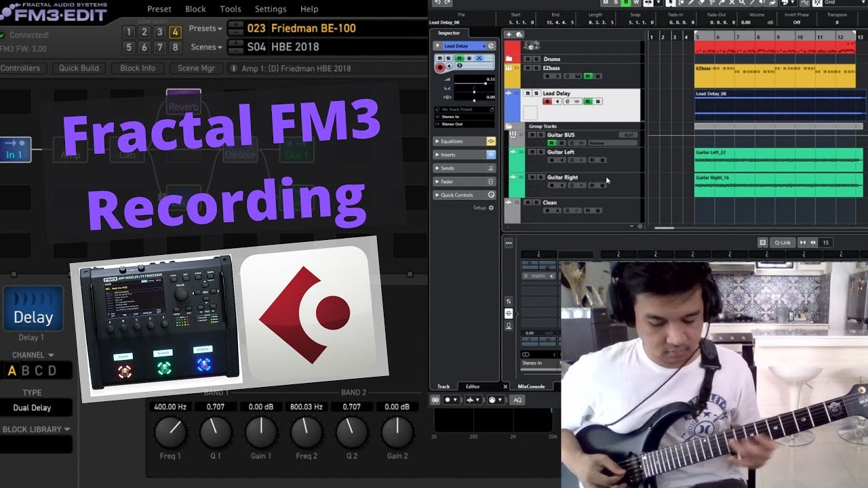Viewport: 868px width, 488px height.
Task: Select Delay channel D
Action: [52, 371]
